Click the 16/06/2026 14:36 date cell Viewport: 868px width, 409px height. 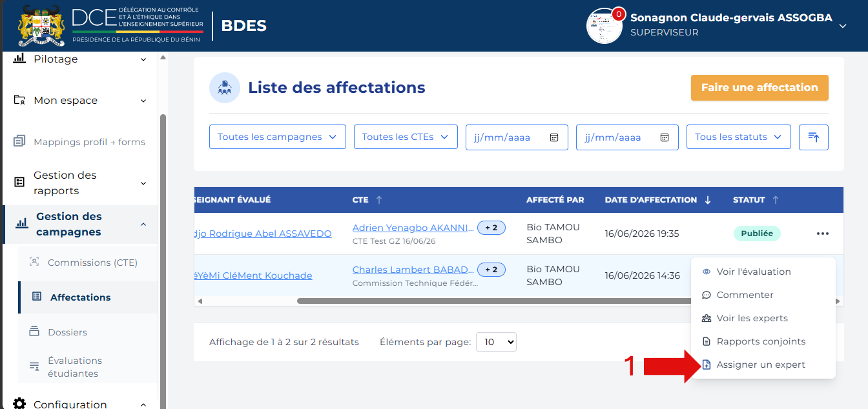[642, 275]
